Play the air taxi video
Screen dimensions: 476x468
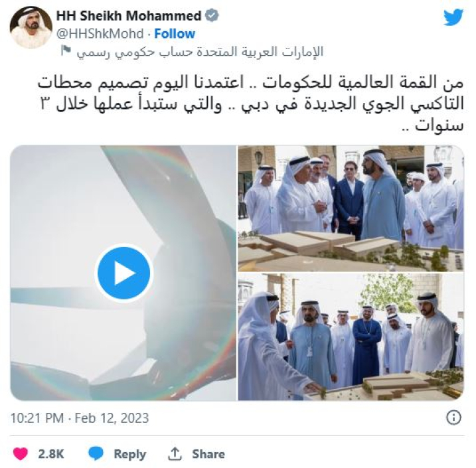[124, 273]
